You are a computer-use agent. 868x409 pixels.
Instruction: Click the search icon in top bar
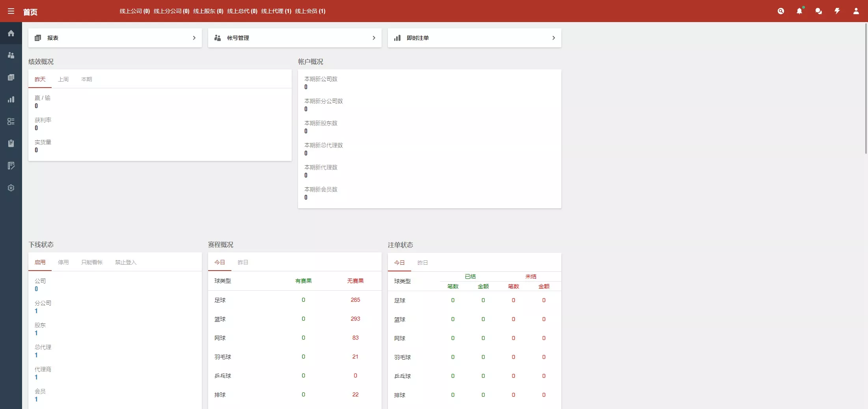point(781,11)
